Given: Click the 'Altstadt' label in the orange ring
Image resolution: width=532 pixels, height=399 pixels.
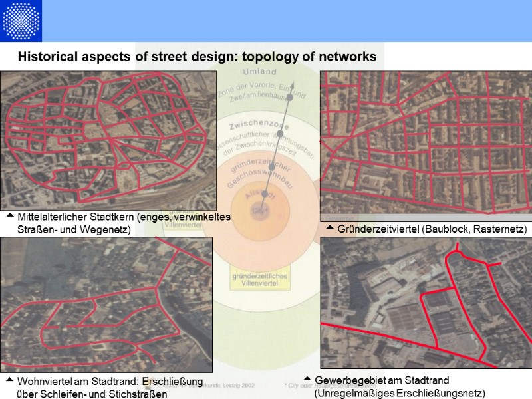Looking at the screenshot, I should point(260,194).
